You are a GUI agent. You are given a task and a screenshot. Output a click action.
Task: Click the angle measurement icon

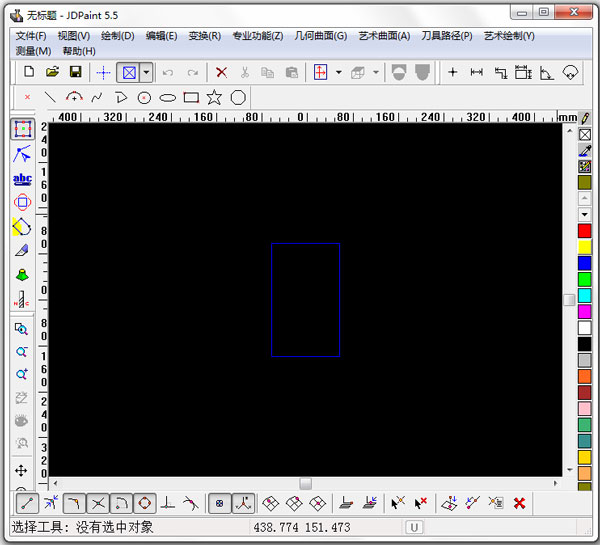pos(546,72)
